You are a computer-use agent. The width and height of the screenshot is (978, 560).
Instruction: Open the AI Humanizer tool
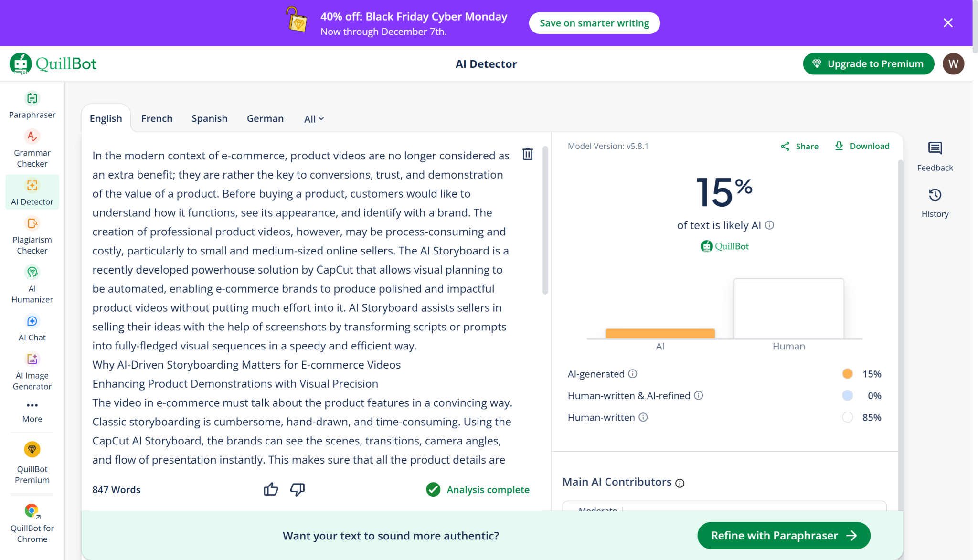[32, 284]
